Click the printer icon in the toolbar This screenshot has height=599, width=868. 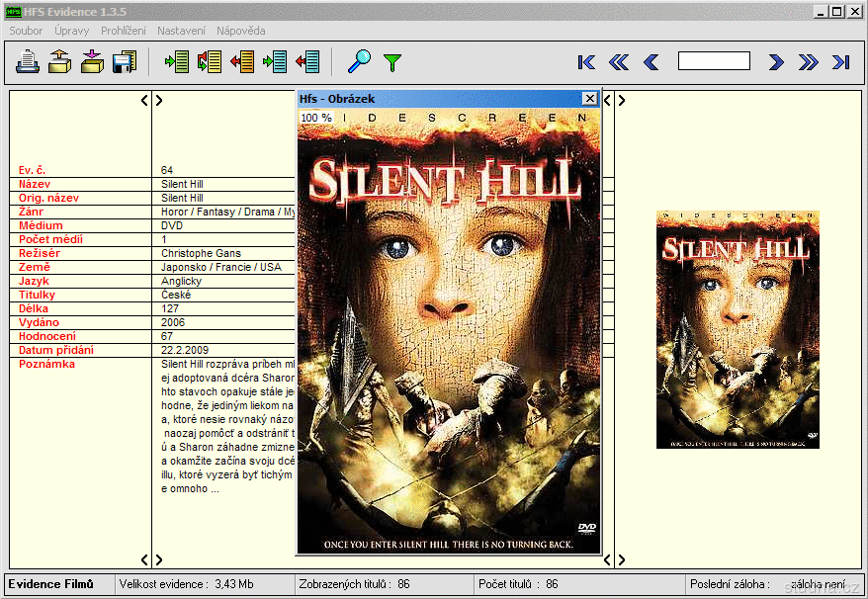click(x=28, y=62)
